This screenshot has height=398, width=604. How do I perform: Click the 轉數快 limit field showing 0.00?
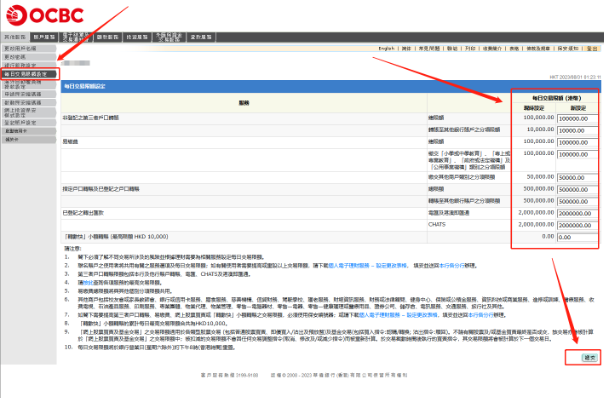click(x=577, y=237)
